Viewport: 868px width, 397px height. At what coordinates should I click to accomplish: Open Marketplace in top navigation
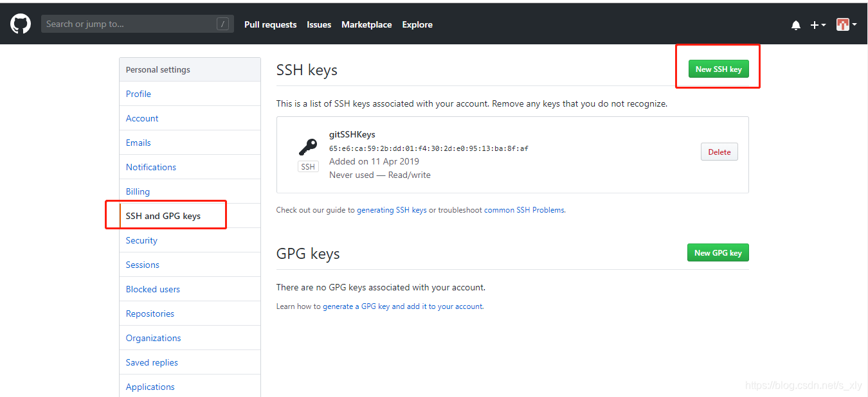366,24
